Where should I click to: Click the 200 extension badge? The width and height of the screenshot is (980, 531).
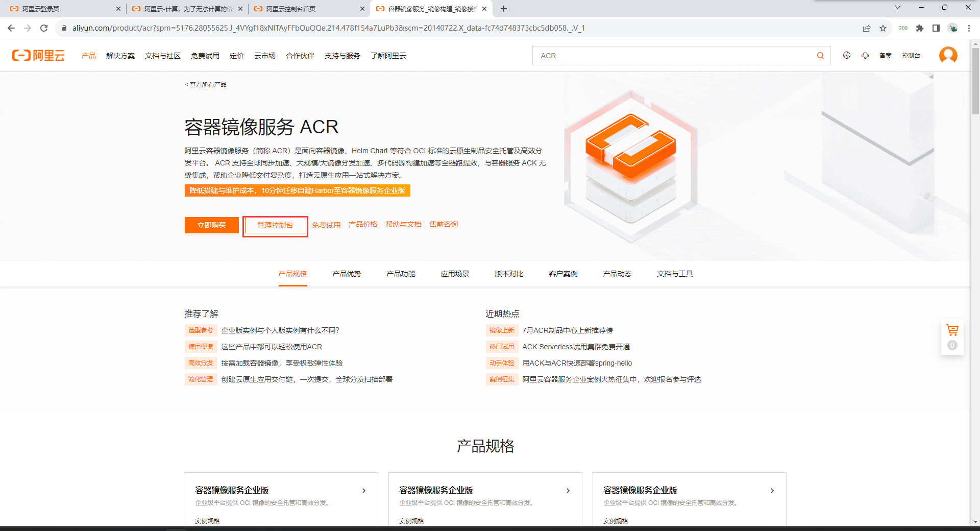(903, 28)
